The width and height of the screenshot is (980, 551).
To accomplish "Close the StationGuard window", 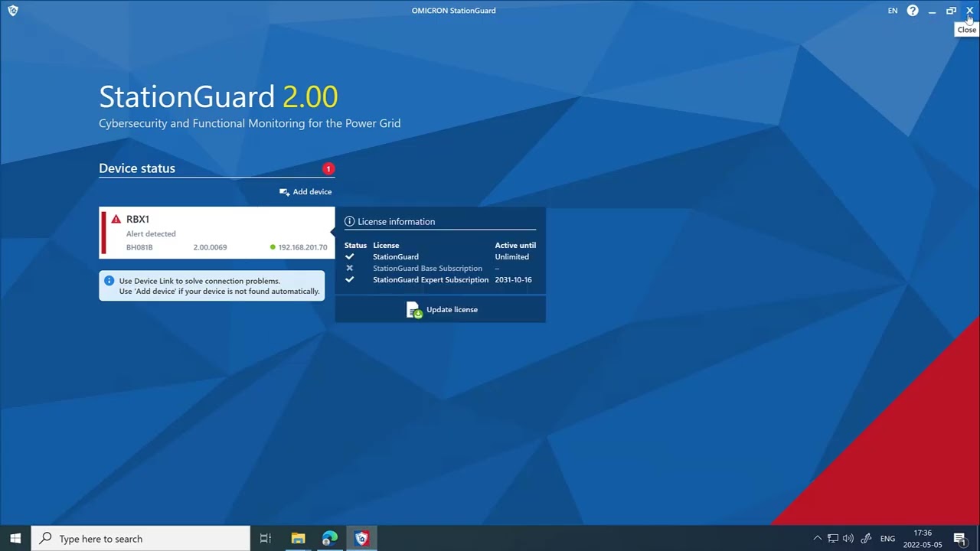I will pyautogui.click(x=969, y=11).
